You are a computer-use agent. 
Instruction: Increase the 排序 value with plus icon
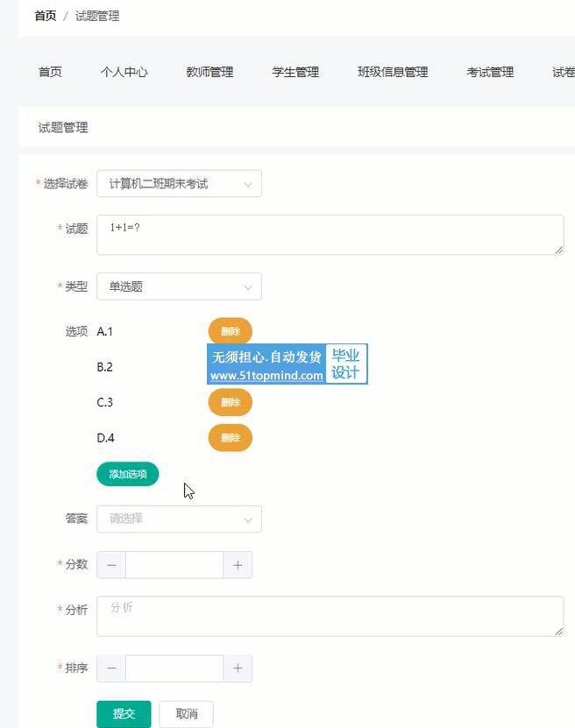pyautogui.click(x=238, y=668)
